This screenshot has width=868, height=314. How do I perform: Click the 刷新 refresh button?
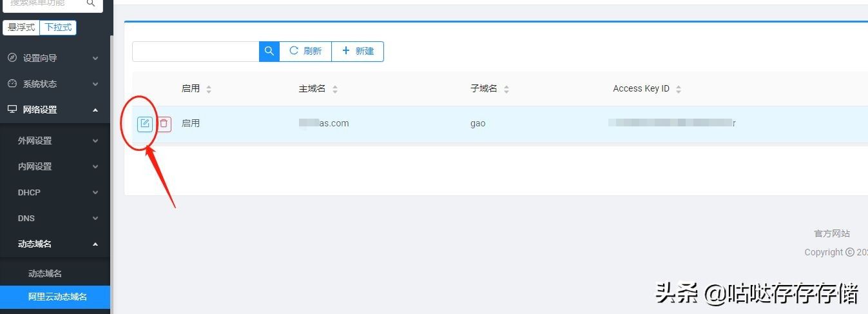(x=305, y=51)
